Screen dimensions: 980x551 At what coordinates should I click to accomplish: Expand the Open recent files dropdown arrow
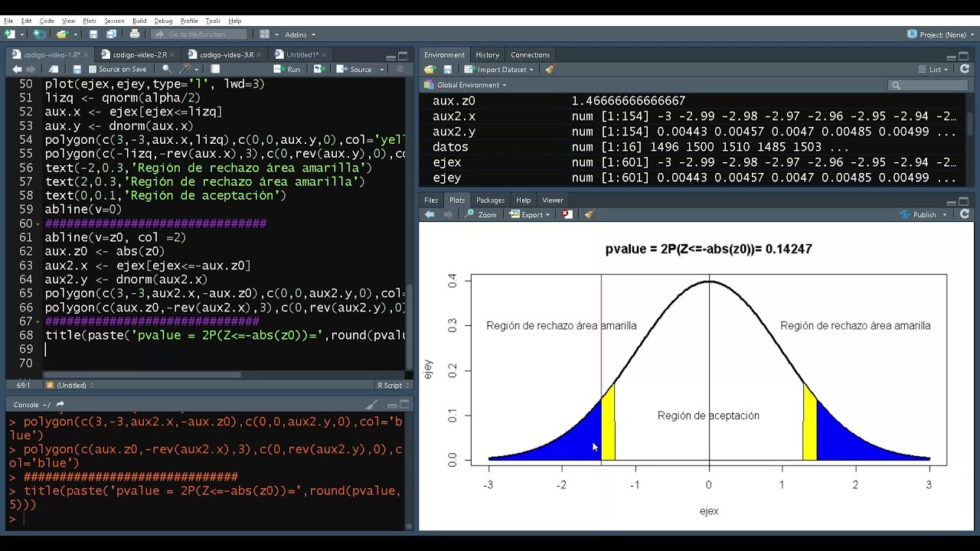tap(74, 34)
